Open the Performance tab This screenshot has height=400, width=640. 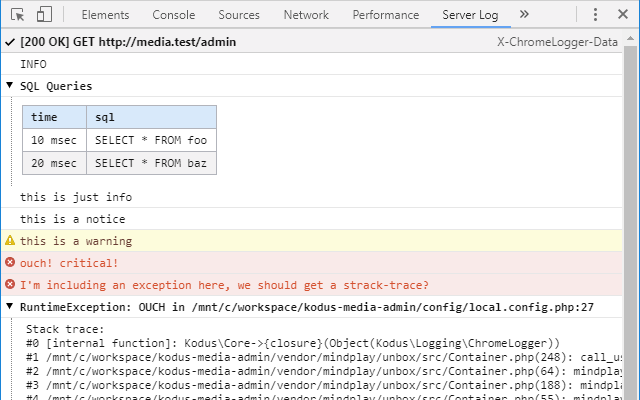386,15
